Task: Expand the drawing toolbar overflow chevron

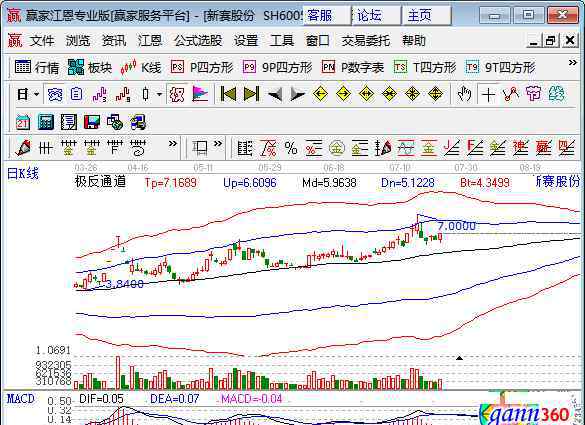Action: point(172,144)
